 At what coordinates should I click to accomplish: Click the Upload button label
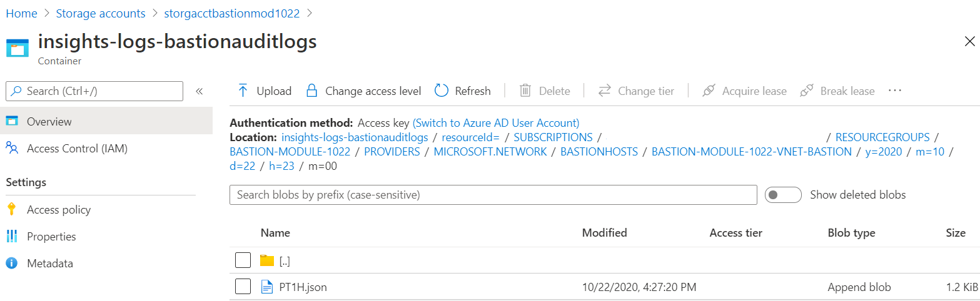click(x=274, y=91)
